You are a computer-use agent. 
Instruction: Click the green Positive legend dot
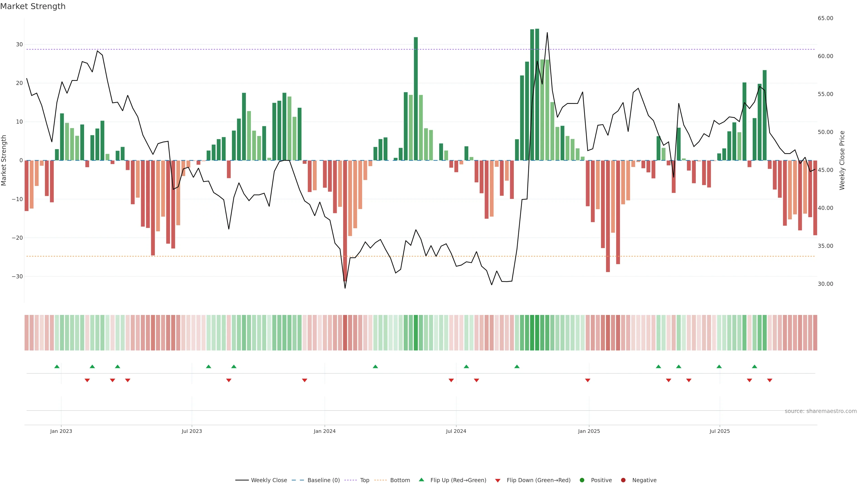pos(582,480)
